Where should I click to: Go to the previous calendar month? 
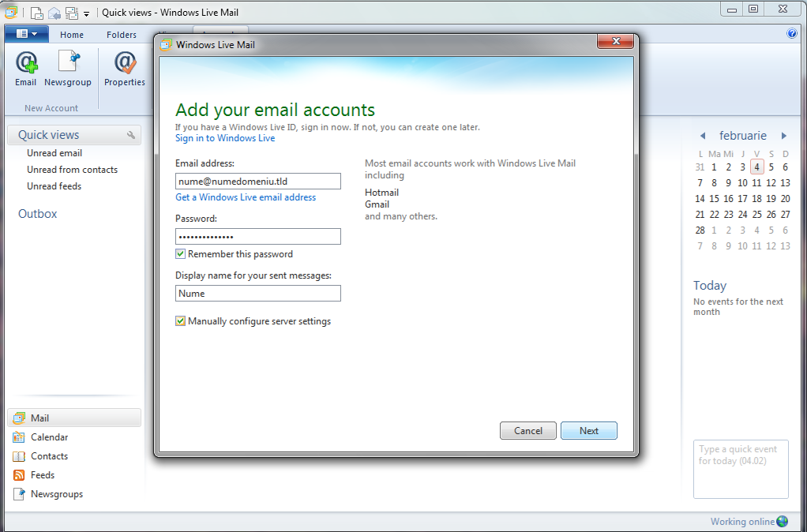point(703,136)
